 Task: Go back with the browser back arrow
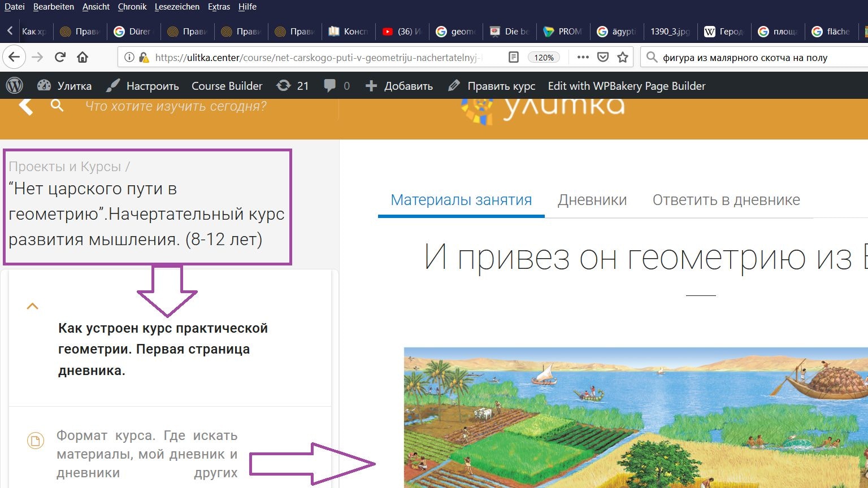point(14,57)
